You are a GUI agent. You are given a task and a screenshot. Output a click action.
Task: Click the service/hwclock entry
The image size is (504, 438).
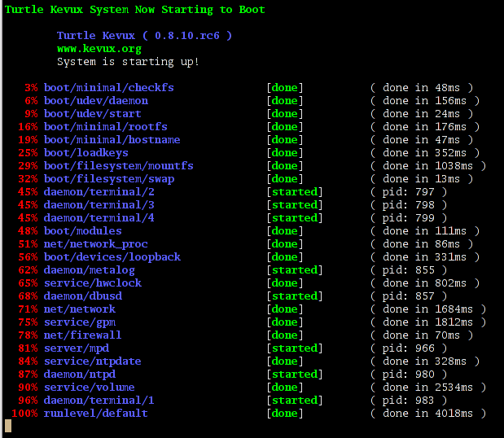coord(93,283)
